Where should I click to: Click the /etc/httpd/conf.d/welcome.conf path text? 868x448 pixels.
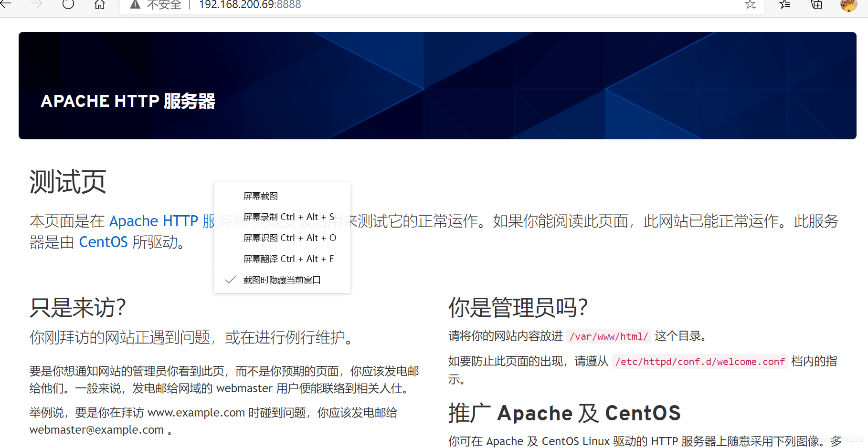point(700,362)
